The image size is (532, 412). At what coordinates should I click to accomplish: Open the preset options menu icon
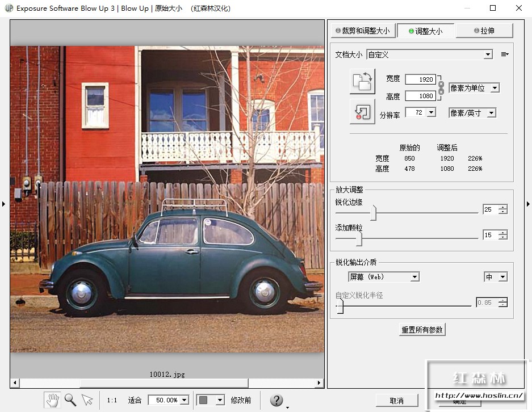pos(504,54)
